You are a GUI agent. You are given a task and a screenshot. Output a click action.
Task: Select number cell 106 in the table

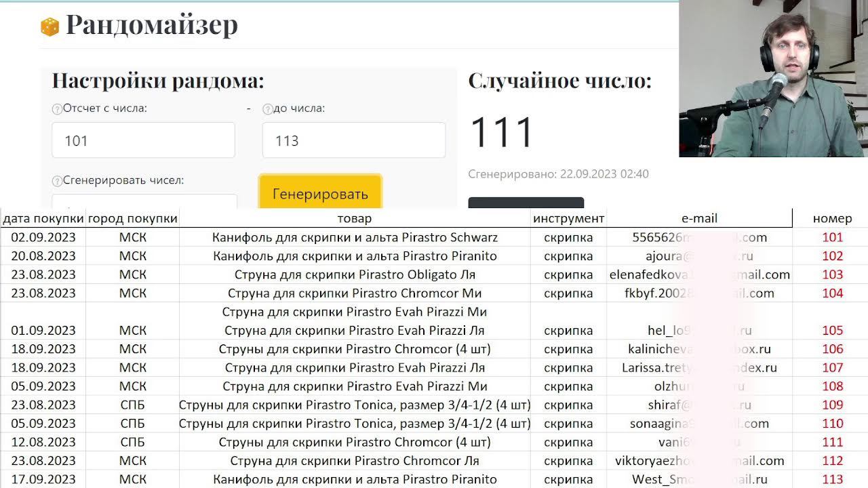point(832,349)
